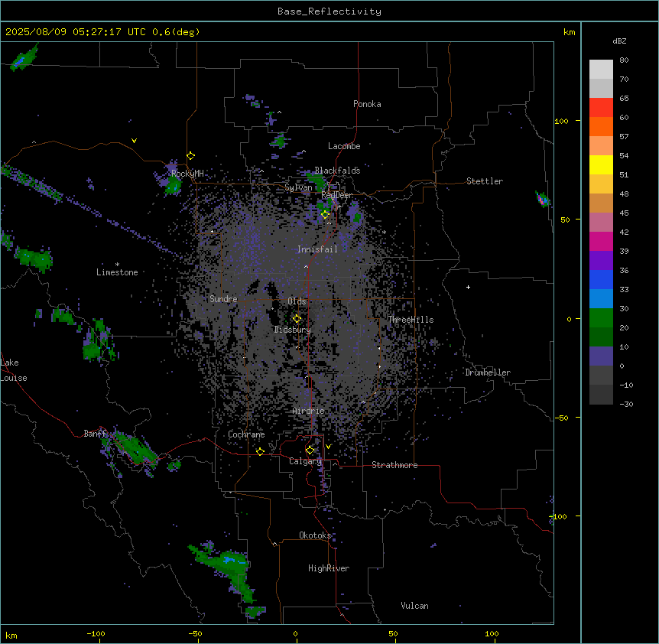Select the magenta 42-39 dBZ legend swatch
The image size is (659, 644).
601,241
